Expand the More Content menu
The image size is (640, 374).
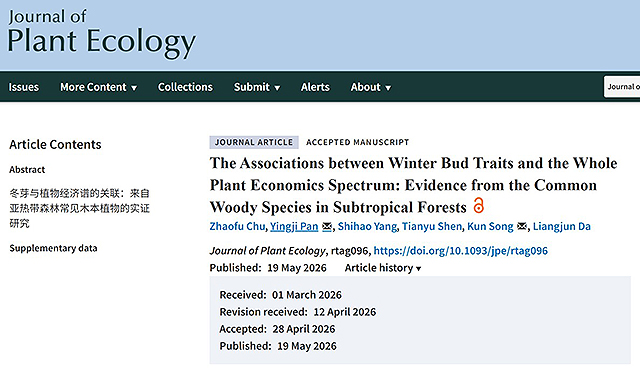pos(98,87)
